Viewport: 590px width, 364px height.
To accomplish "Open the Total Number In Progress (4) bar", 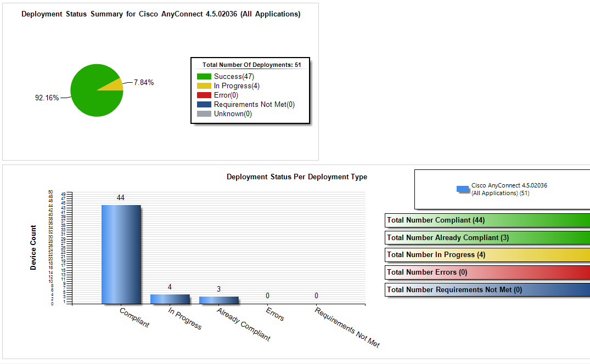I will 488,255.
